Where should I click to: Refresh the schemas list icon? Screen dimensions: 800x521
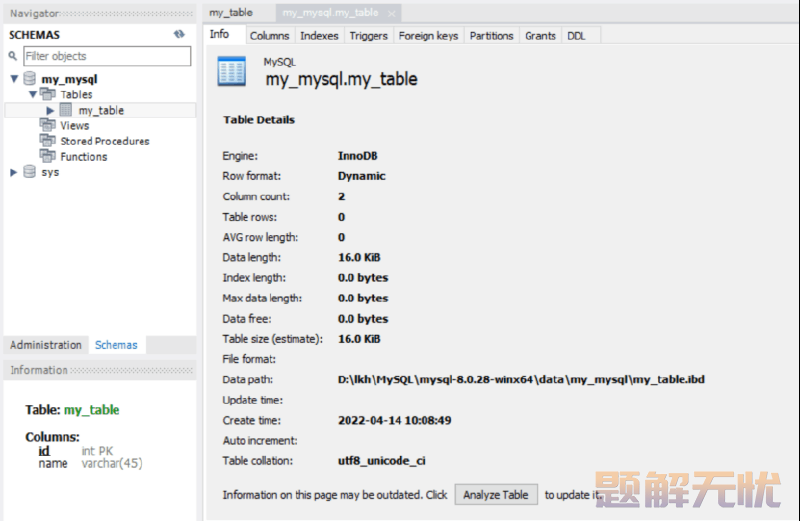pyautogui.click(x=179, y=34)
